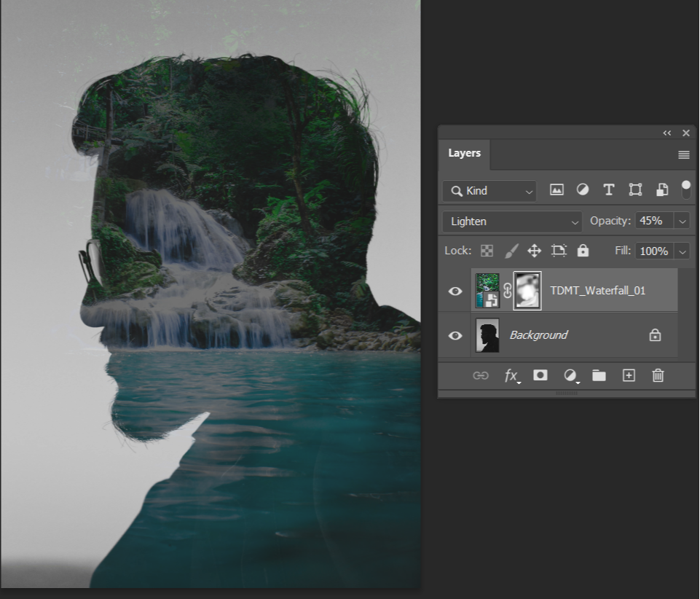Select the Background layer thumbnail
This screenshot has height=599, width=700.
tap(487, 335)
